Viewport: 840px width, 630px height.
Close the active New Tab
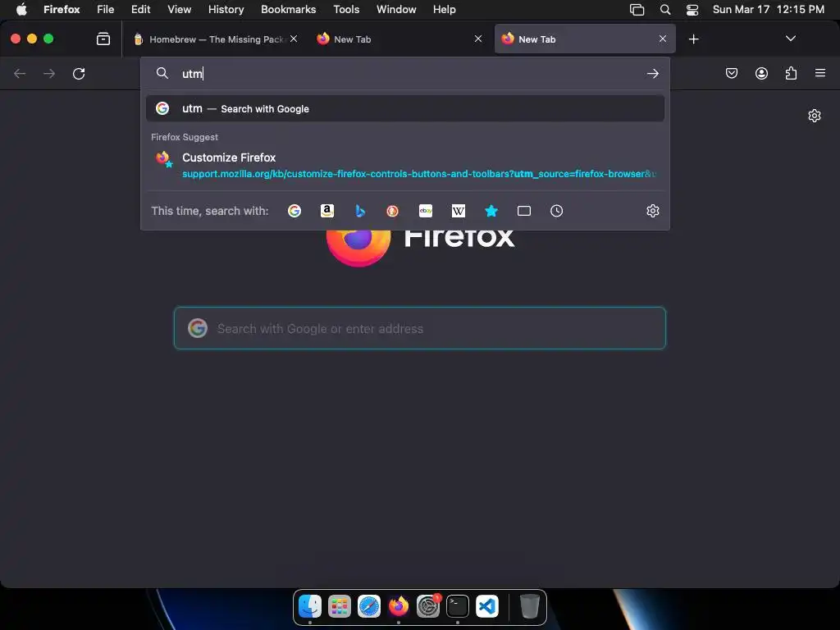(663, 39)
